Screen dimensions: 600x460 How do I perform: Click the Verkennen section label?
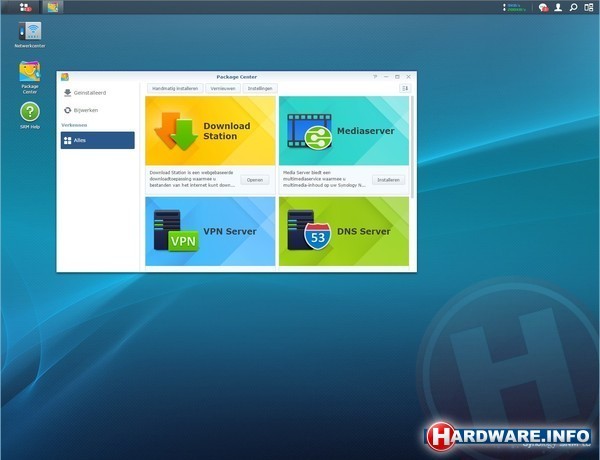(x=74, y=125)
